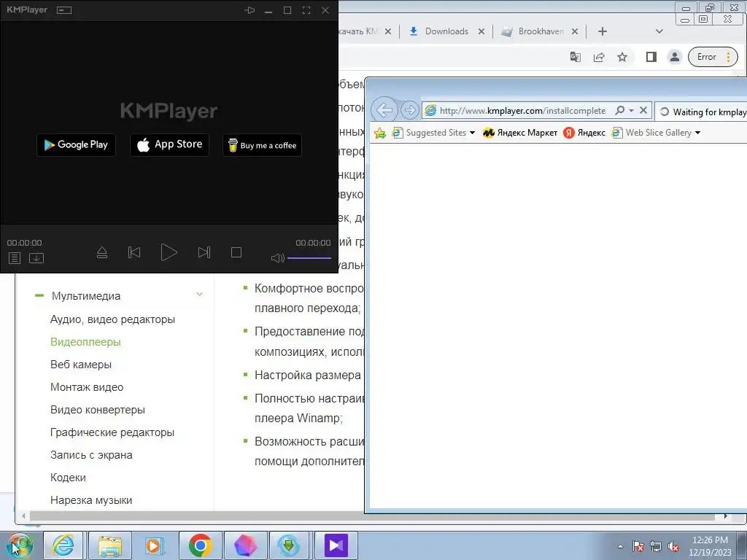Screen dimensions: 747x560
Task: Open Видео конвертеры category link
Action: (x=98, y=410)
